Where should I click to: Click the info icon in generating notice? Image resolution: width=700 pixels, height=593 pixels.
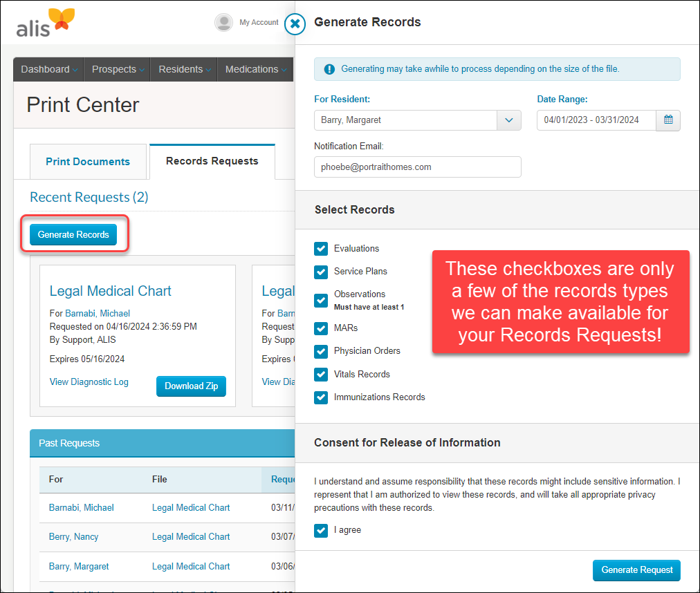tap(329, 69)
